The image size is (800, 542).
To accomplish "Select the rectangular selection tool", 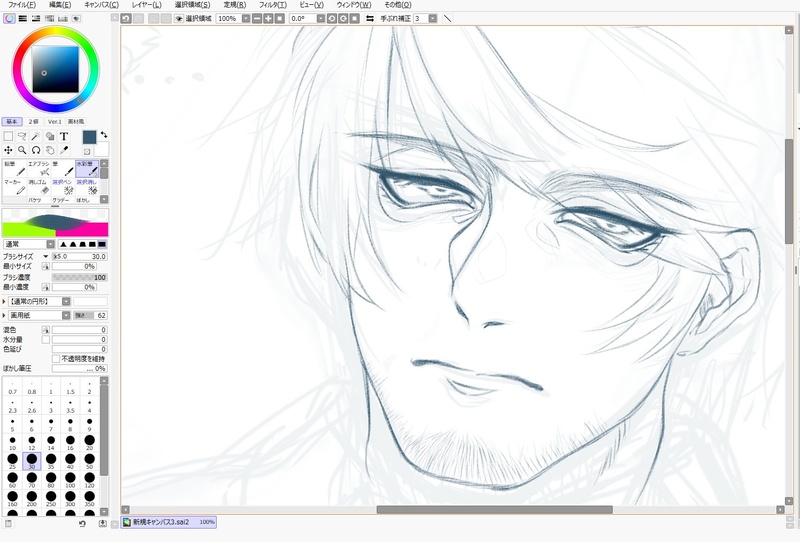I will 8,136.
